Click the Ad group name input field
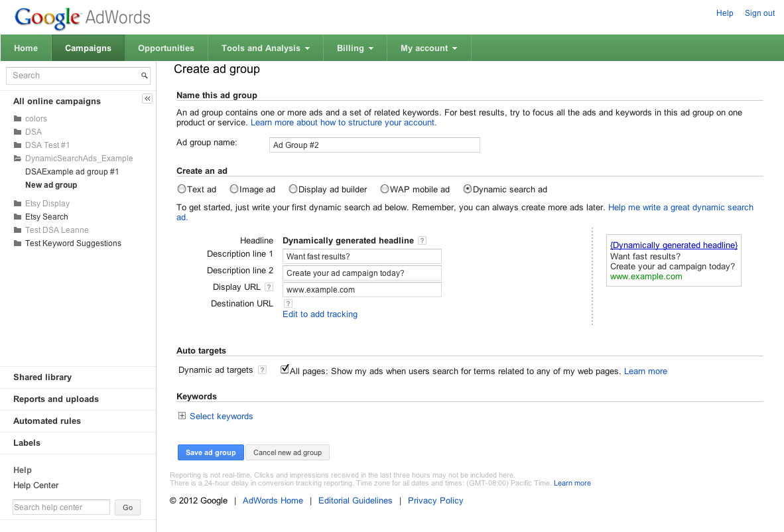Image resolution: width=784 pixels, height=532 pixels. point(374,145)
